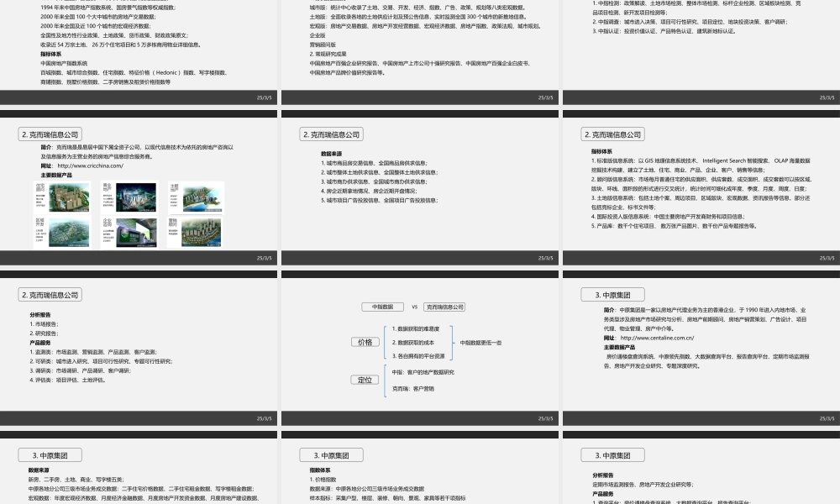Open the http://www.cricchina.com/ link
The height and width of the screenshot is (504, 840).
pyautogui.click(x=90, y=166)
